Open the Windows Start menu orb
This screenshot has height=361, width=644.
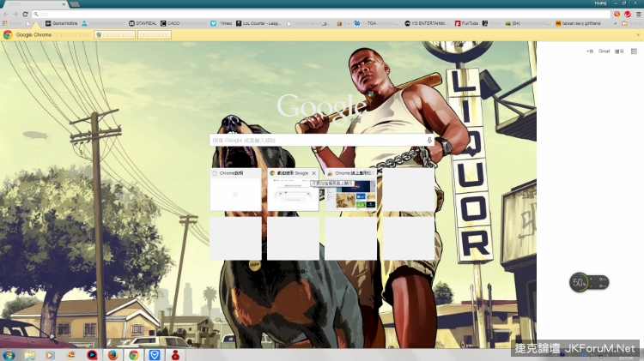pyautogui.click(x=9, y=353)
